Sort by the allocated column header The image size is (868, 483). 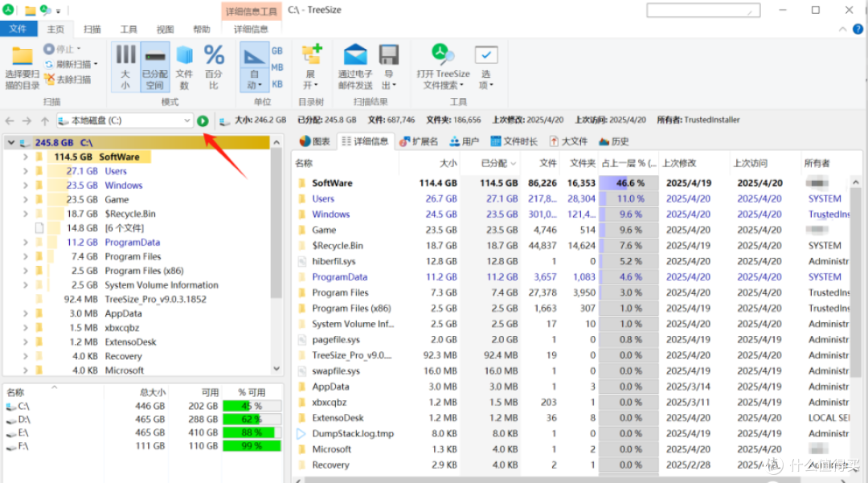coord(493,163)
